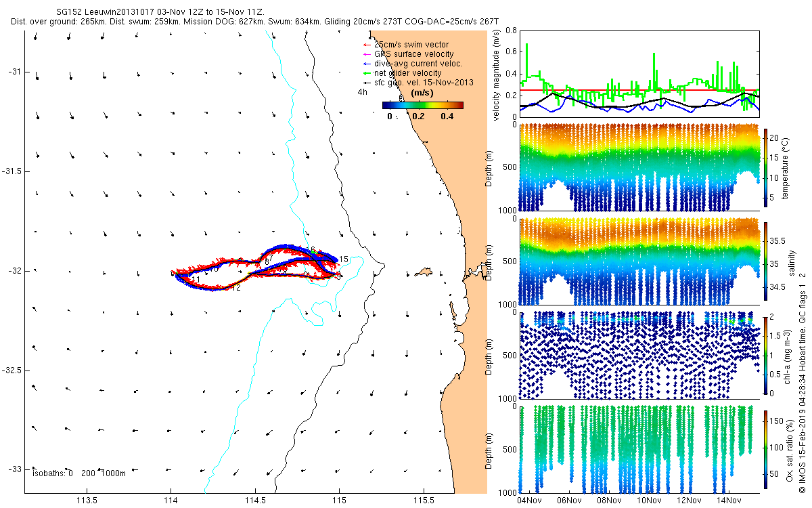This screenshot has width=812, height=508.
Task: Click the Ox. sat. ratio colorbar
Action: (767, 449)
